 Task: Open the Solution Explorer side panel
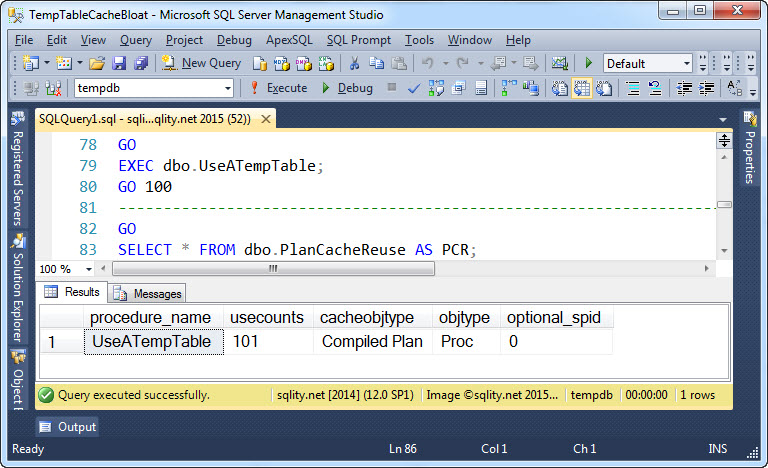(x=18, y=289)
